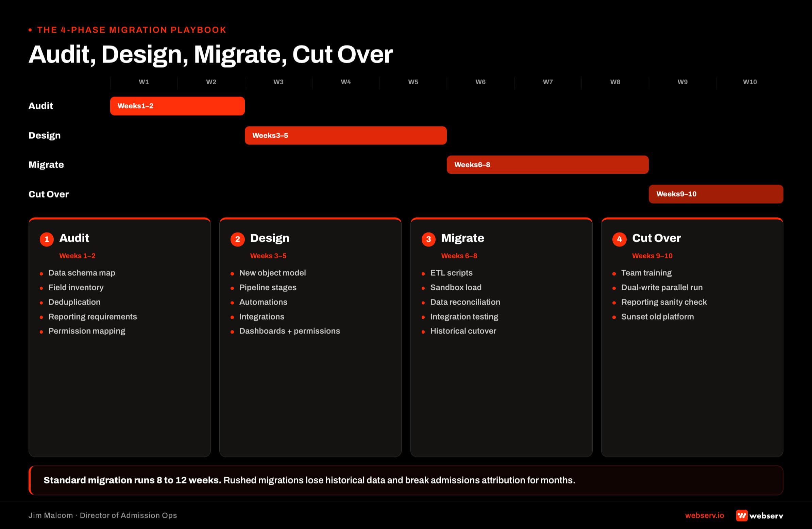Click the W4 week column header
Image resolution: width=812 pixels, height=529 pixels.
[x=346, y=82]
